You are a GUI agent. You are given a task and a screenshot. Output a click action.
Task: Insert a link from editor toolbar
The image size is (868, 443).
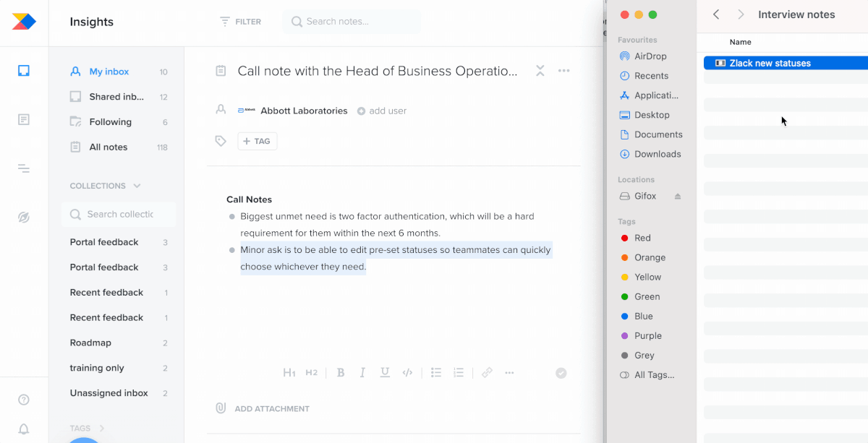487,373
